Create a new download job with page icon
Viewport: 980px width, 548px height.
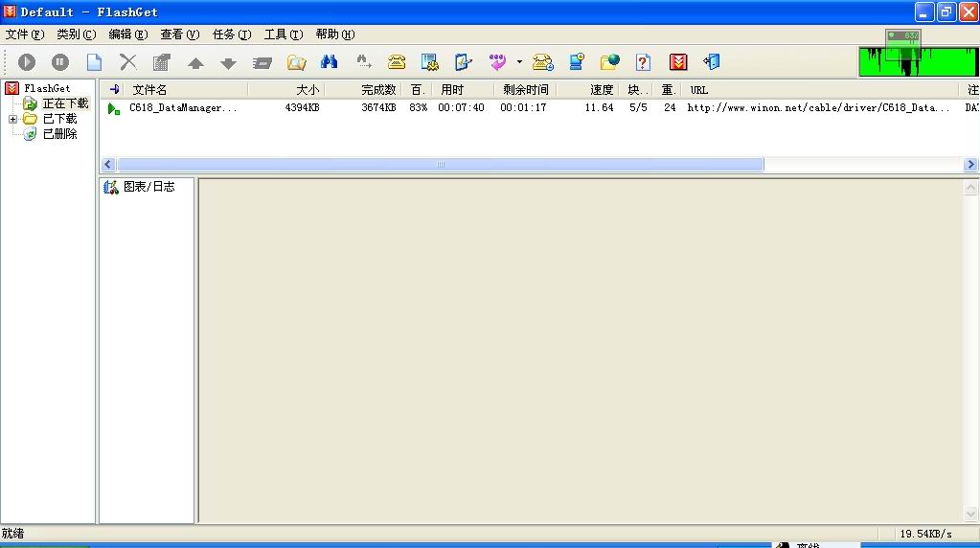pos(95,62)
